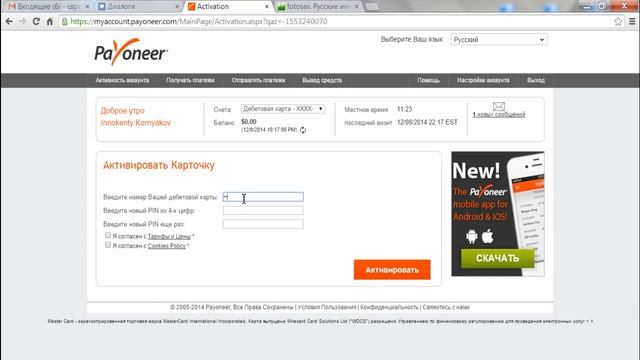
Task: Click the Android icon in the ad
Action: coord(472,236)
